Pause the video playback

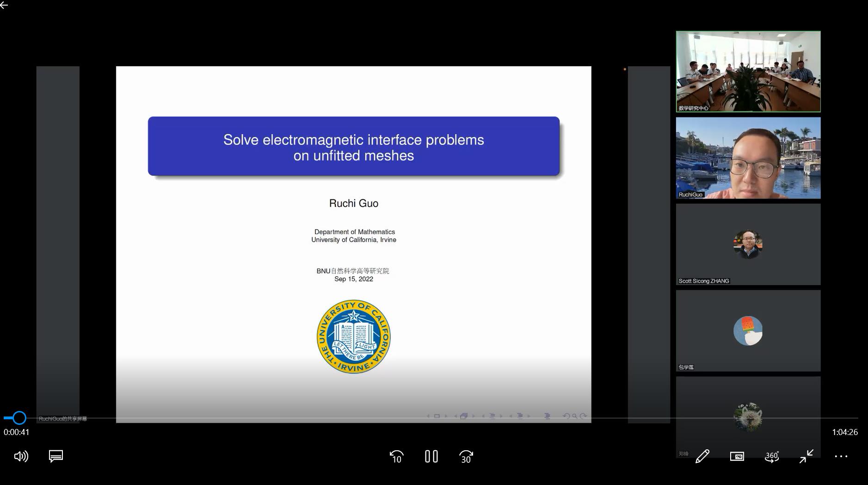point(431,457)
